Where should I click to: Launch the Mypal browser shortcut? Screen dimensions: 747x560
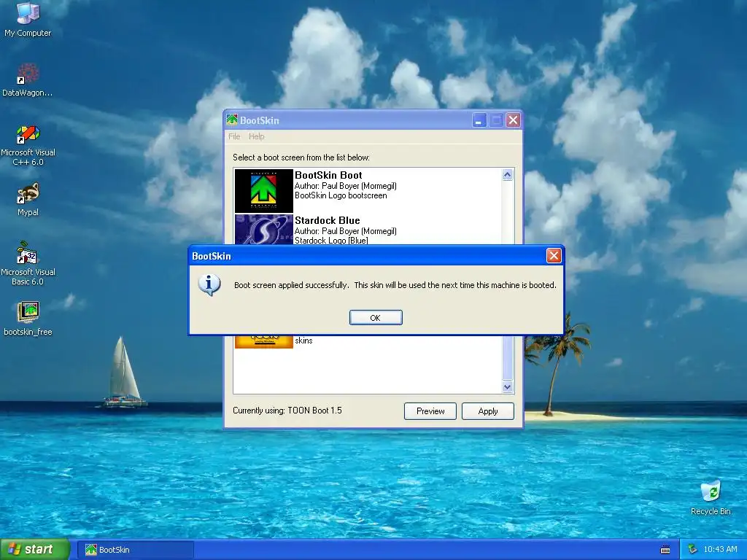28,199
